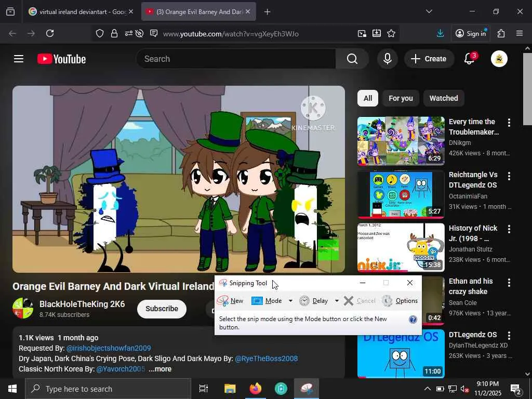Open Snipping Tool Options
The image size is (532, 399).
coord(400,301)
